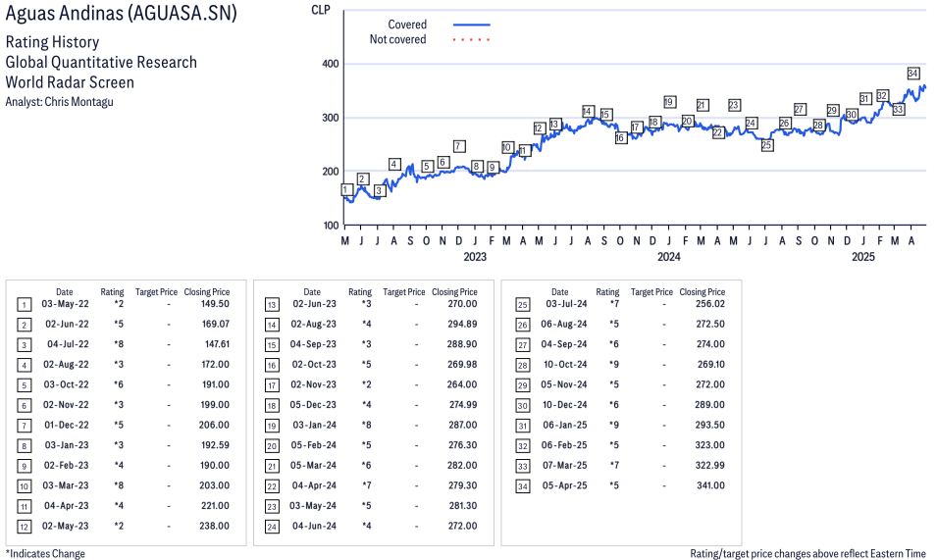
Task: Click the date 03-Jan-24
Action: 314,425
